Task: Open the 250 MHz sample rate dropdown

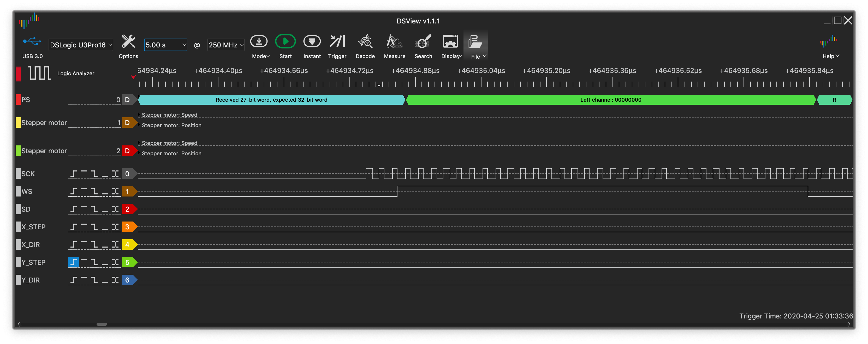Action: (226, 45)
